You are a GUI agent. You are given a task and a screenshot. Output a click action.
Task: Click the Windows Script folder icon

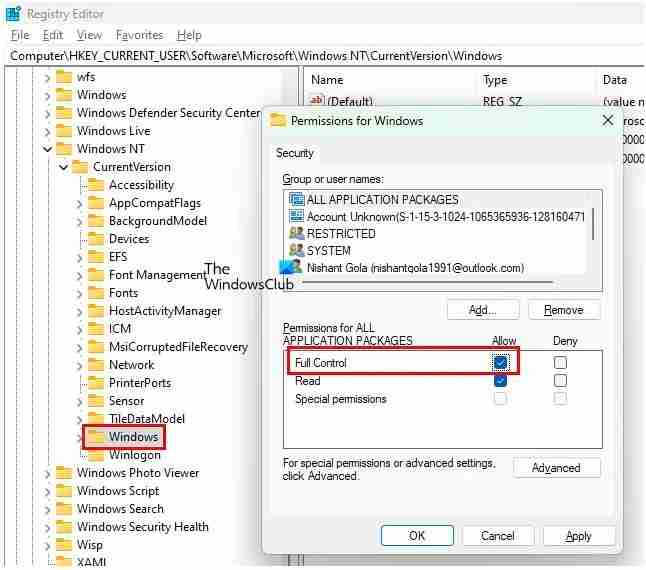pos(64,491)
